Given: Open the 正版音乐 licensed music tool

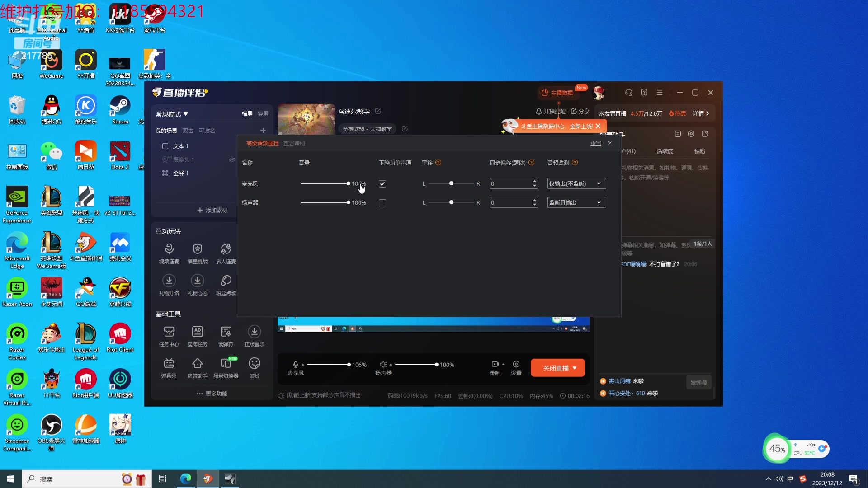Looking at the screenshot, I should (254, 332).
